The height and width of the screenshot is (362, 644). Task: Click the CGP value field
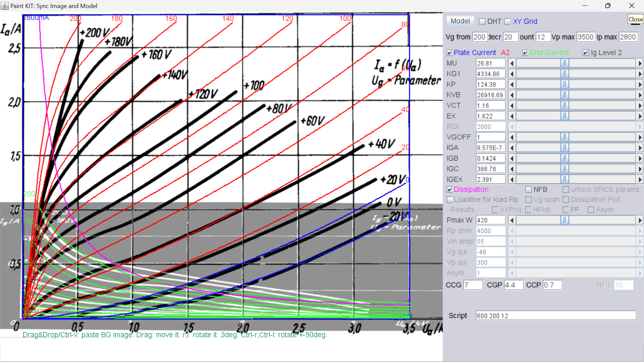coord(514,285)
